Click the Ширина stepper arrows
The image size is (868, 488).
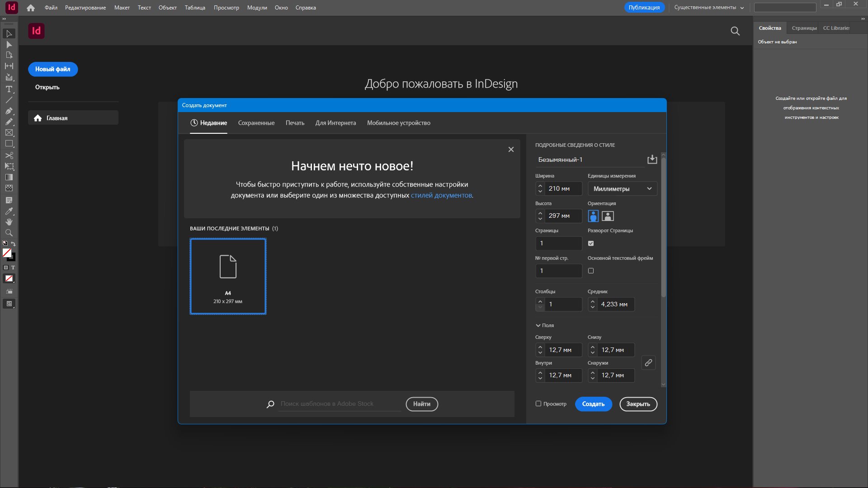click(540, 188)
